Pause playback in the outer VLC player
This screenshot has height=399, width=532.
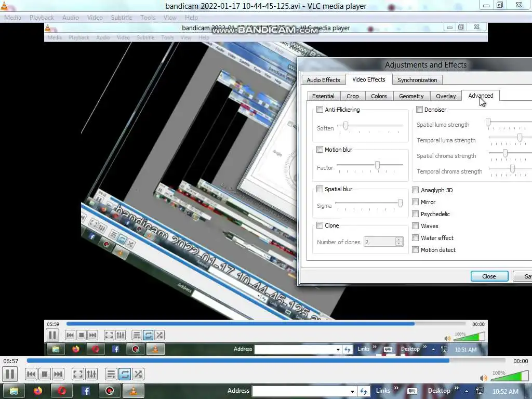click(10, 374)
